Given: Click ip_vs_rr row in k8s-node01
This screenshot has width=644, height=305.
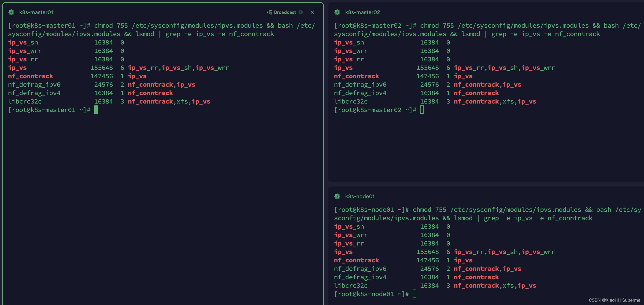Looking at the screenshot, I should [392, 243].
